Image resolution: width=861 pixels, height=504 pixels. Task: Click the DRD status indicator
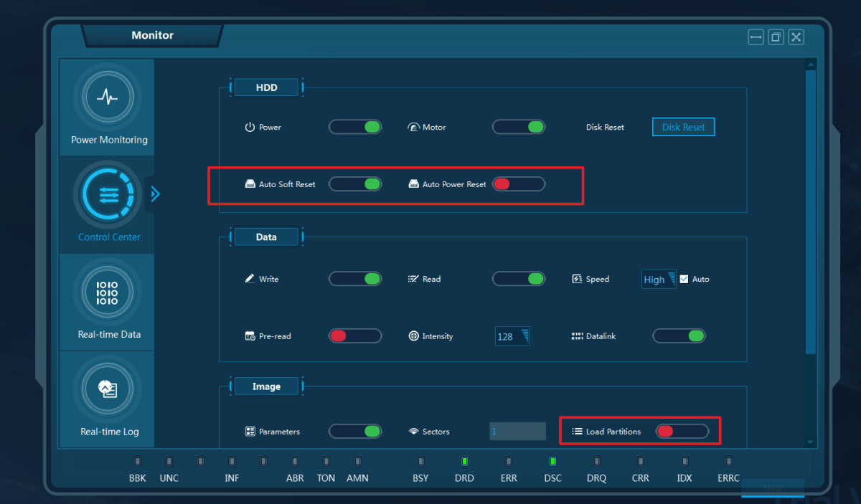coord(464,461)
